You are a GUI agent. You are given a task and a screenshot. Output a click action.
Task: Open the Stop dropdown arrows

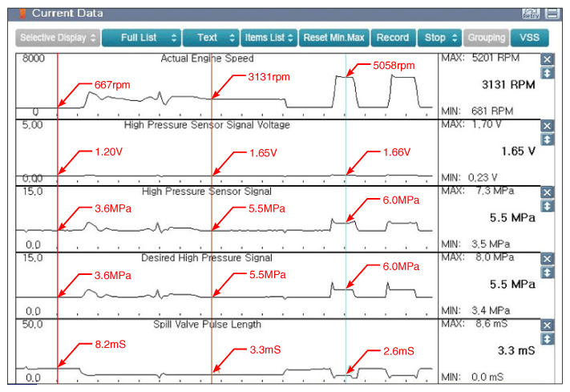455,38
